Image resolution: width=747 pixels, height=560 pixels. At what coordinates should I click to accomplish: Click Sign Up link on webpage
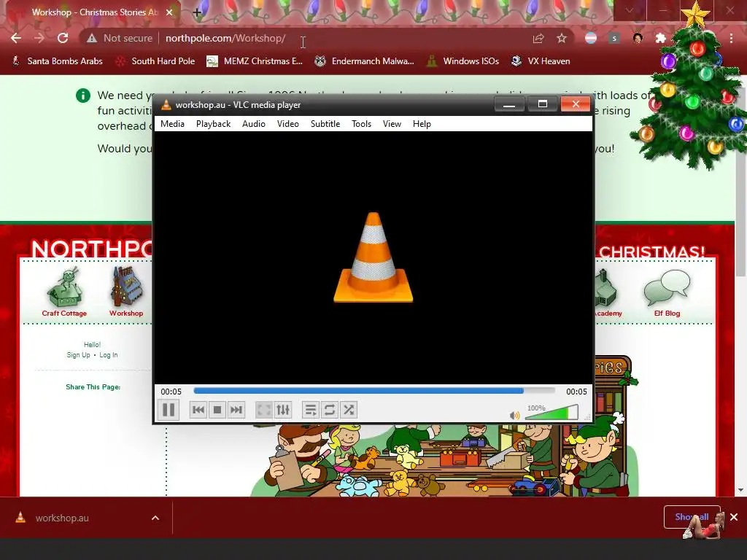(78, 355)
